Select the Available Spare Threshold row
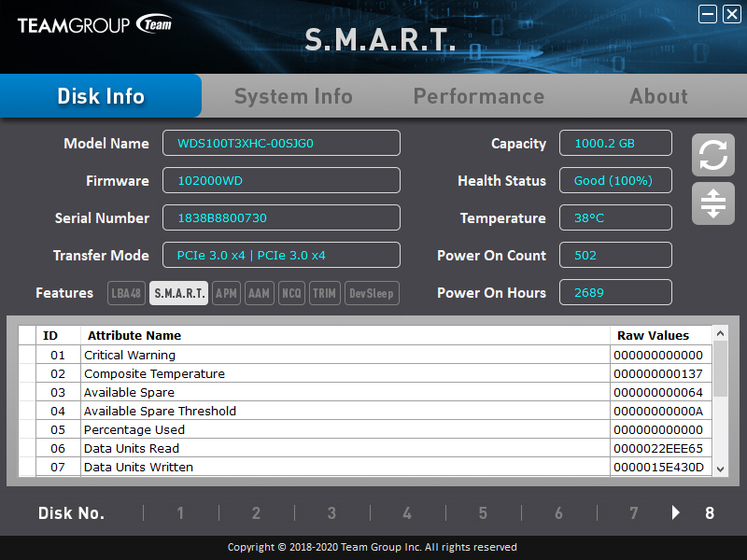747x560 pixels. [365, 411]
